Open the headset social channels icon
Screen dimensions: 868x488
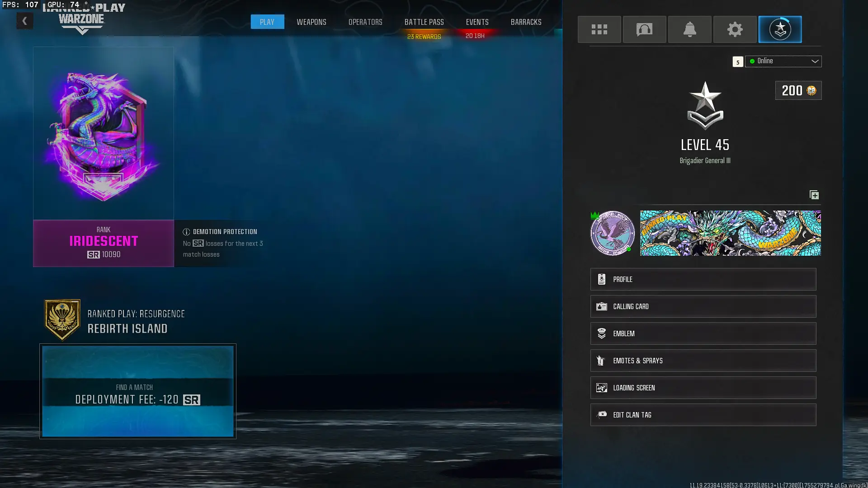pyautogui.click(x=644, y=29)
